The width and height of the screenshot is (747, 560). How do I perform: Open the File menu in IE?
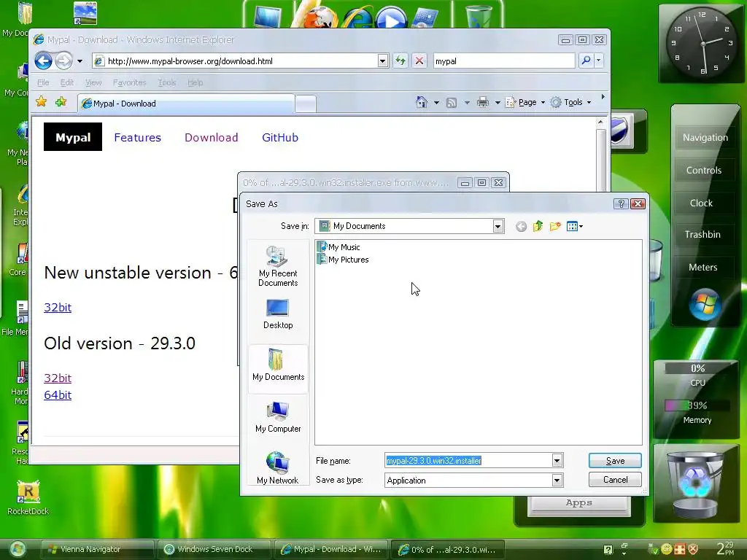[x=43, y=82]
